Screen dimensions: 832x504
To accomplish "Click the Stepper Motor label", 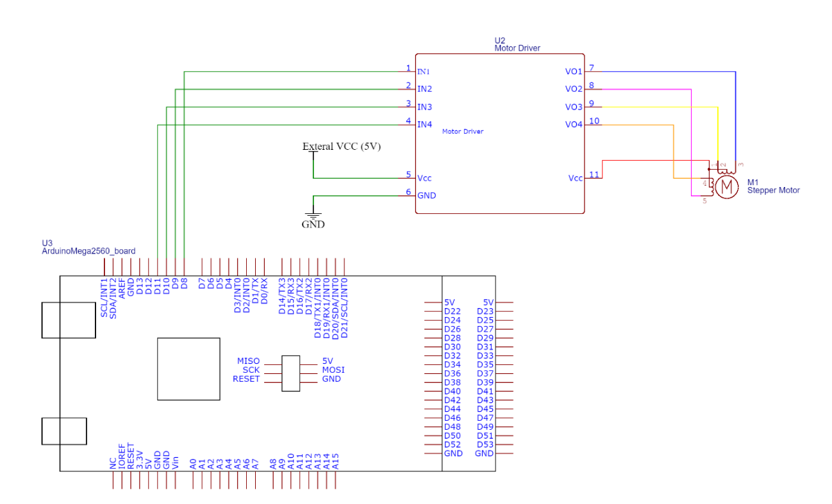I will [773, 190].
